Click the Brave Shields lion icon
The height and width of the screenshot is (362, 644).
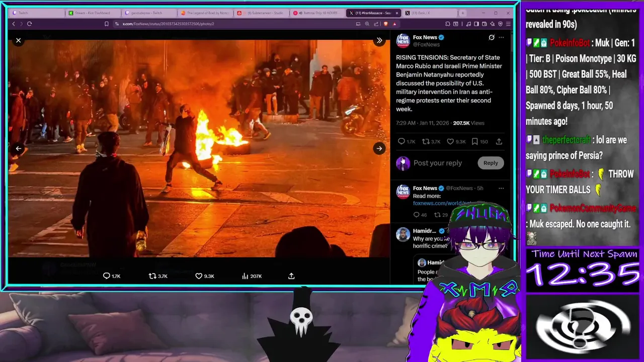386,24
